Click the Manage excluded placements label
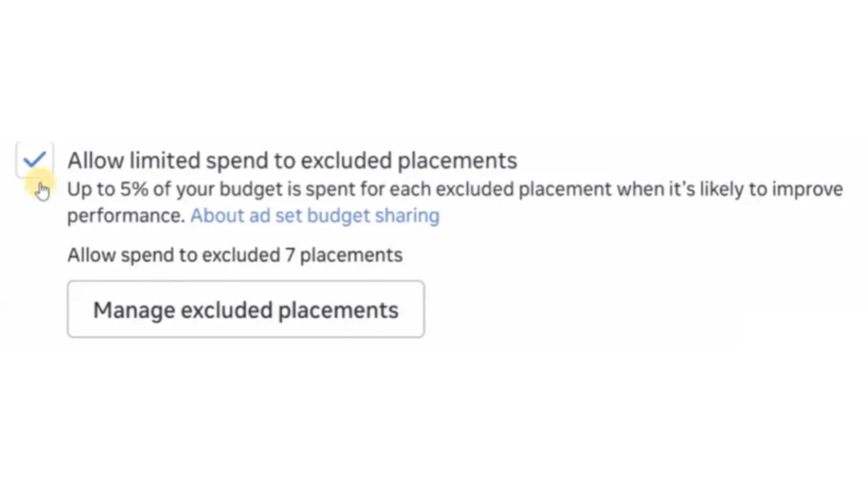 (245, 309)
